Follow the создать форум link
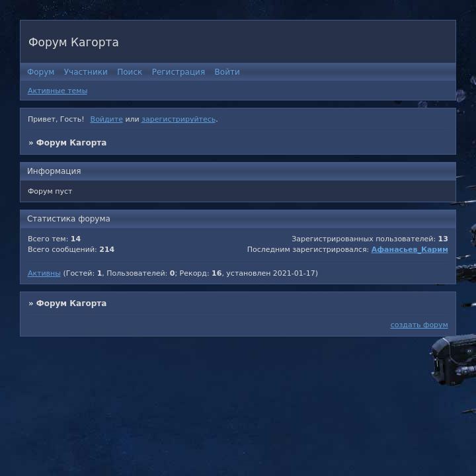 click(x=419, y=325)
